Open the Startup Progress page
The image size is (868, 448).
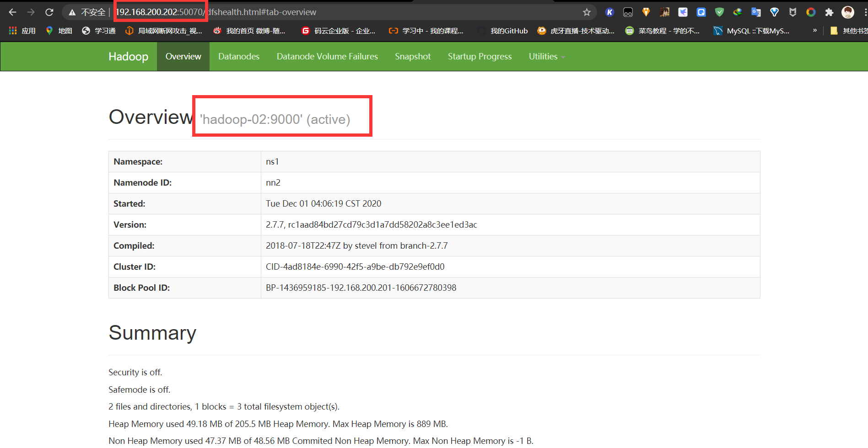click(480, 56)
